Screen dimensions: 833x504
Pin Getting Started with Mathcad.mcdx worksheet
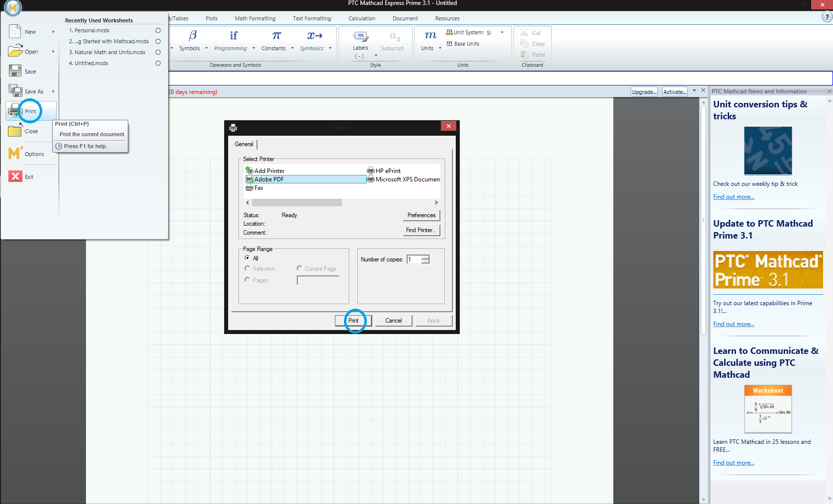click(158, 41)
